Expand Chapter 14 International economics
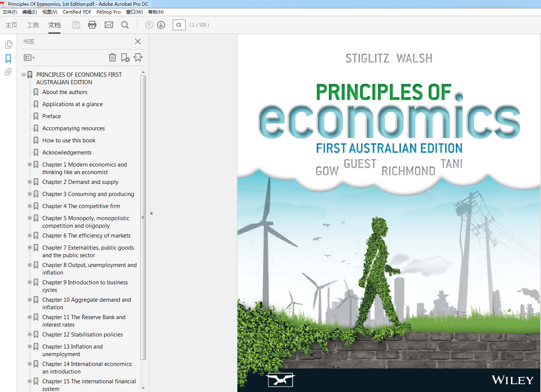Viewport: 541px width, 392px height. (x=29, y=364)
